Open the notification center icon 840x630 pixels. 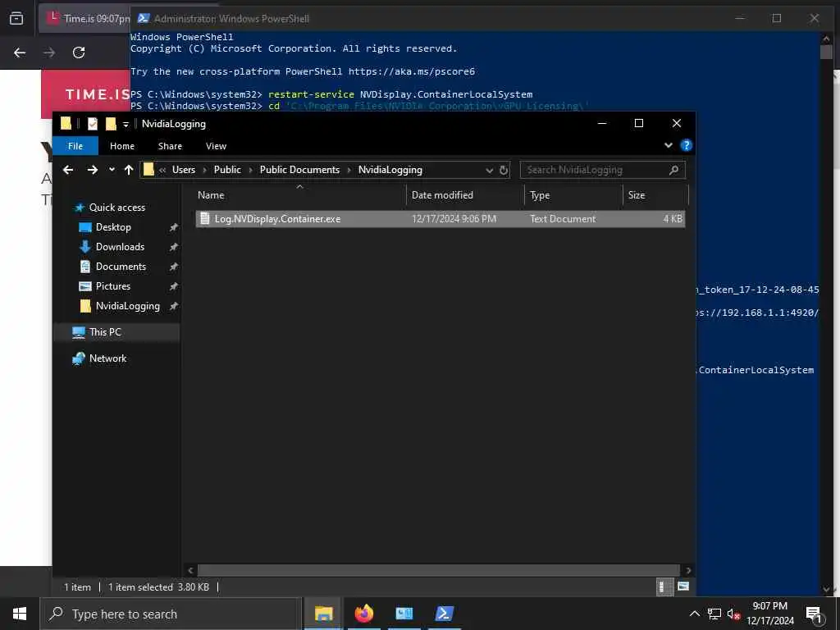click(814, 614)
